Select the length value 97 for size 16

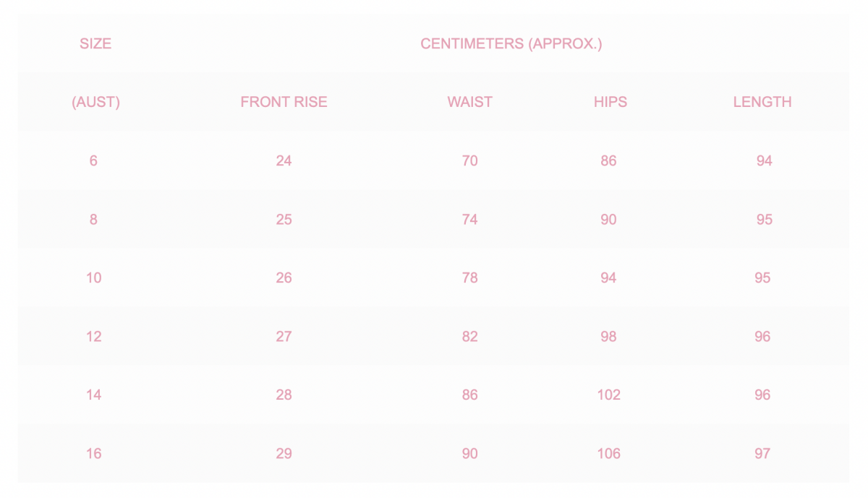(762, 453)
